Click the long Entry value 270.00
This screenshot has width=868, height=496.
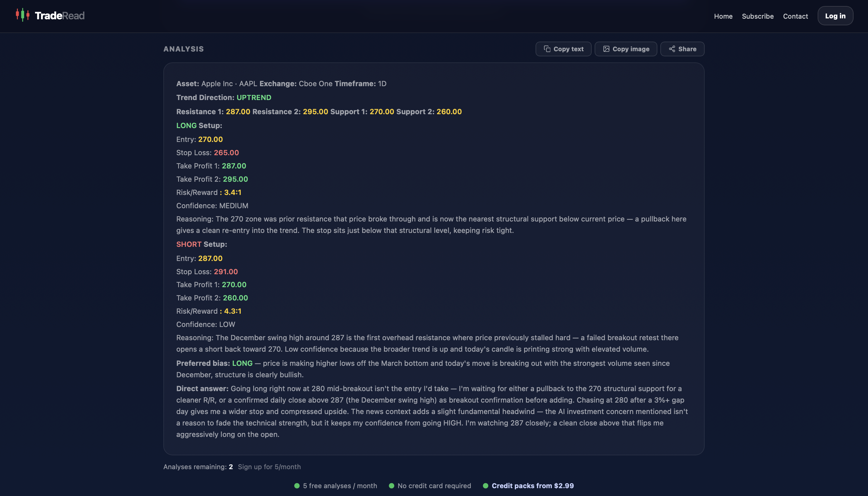click(x=211, y=139)
